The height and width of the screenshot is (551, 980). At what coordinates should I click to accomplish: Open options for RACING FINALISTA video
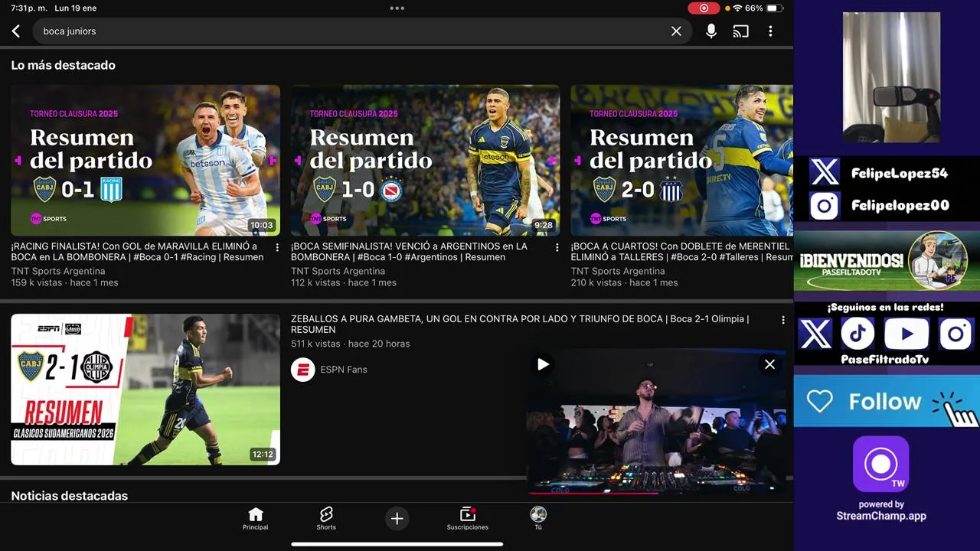277,248
